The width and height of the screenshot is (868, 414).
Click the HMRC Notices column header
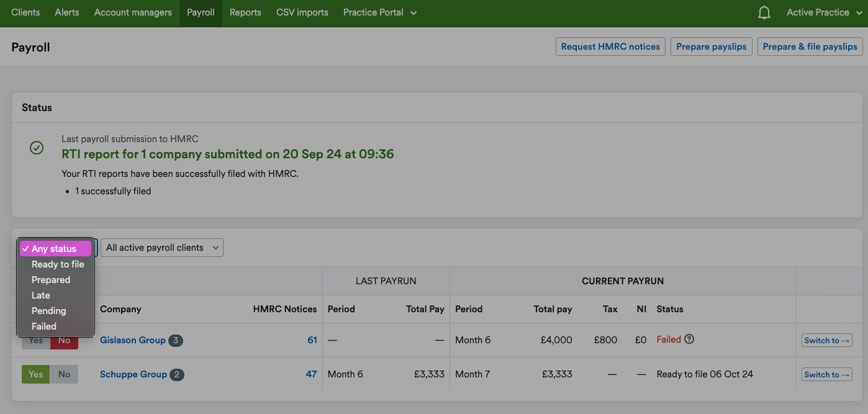(x=285, y=309)
